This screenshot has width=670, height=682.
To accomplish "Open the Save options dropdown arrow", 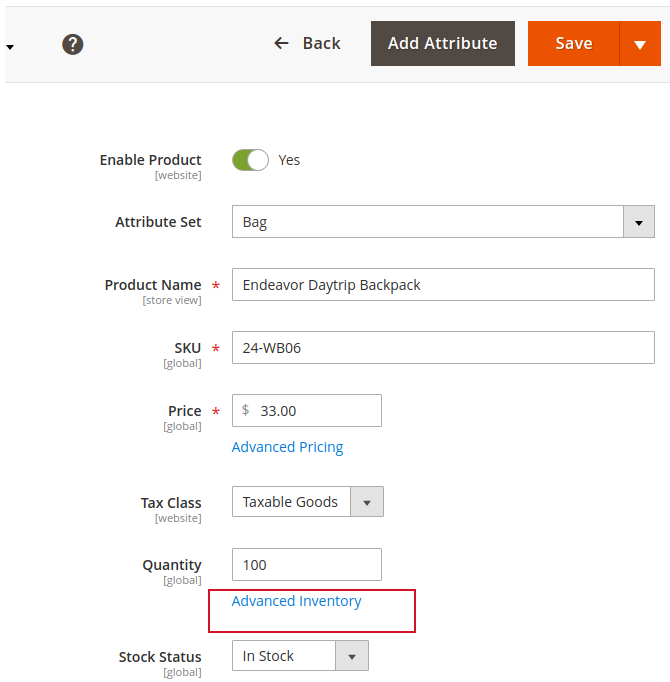I will (640, 44).
